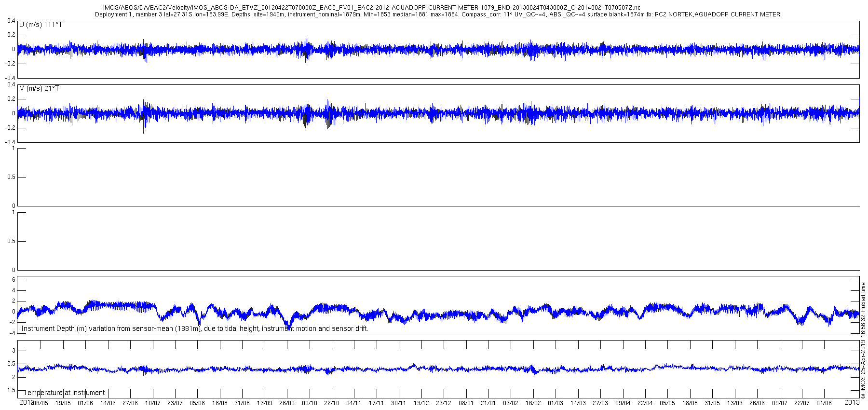Viewport: 868px width, 410px height.
Task: Click the '1.5' tick on temperature axis
Action: pyautogui.click(x=12, y=390)
